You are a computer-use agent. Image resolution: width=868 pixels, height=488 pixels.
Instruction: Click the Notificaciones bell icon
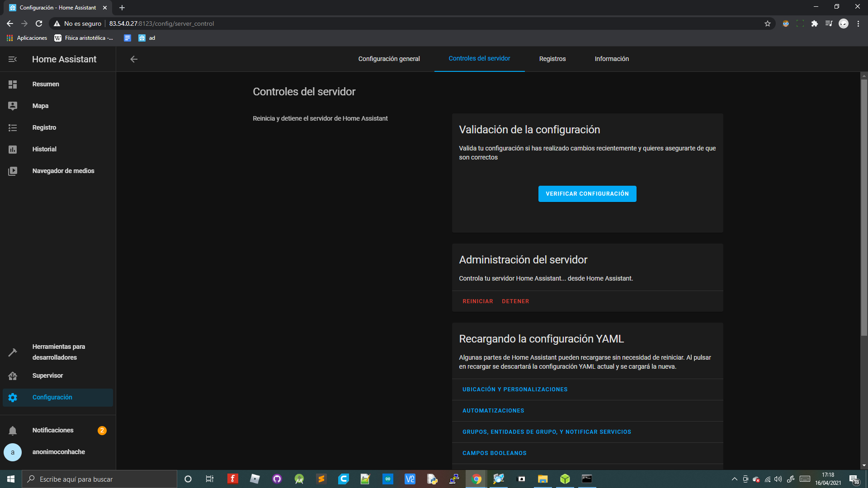pyautogui.click(x=13, y=431)
